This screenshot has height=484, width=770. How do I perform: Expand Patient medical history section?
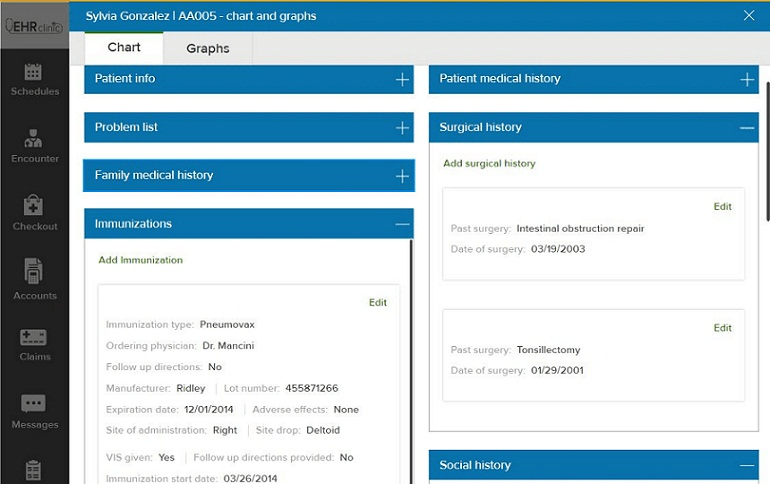pyautogui.click(x=747, y=80)
